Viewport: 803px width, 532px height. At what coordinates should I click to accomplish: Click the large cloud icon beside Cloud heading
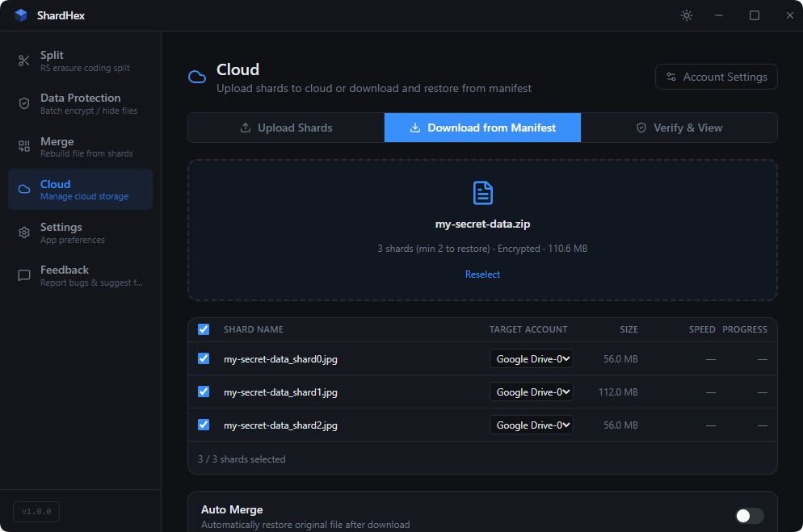197,77
